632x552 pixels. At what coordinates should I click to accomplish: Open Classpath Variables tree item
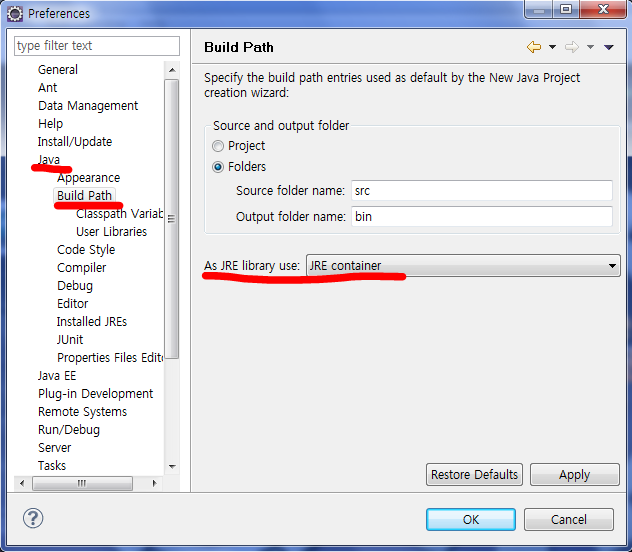119,214
